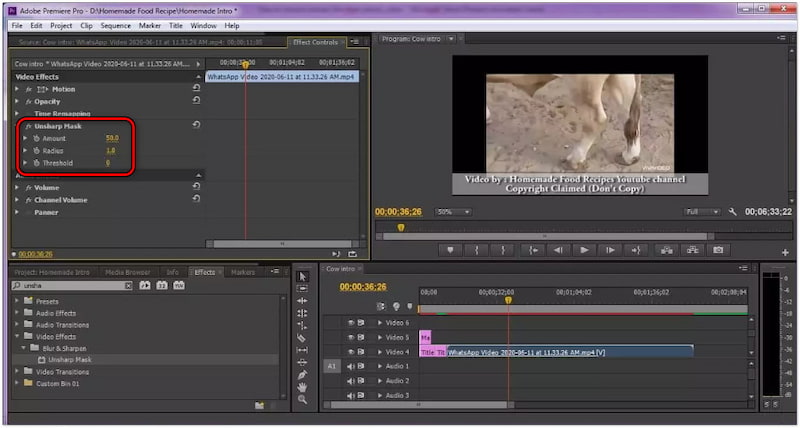800x428 pixels.
Task: Expand the Motion effect properties
Action: coord(17,89)
